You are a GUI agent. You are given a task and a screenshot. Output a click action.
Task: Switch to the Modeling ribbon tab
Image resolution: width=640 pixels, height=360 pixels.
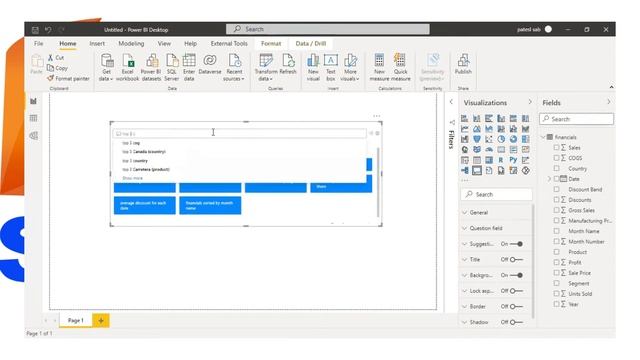(x=131, y=43)
